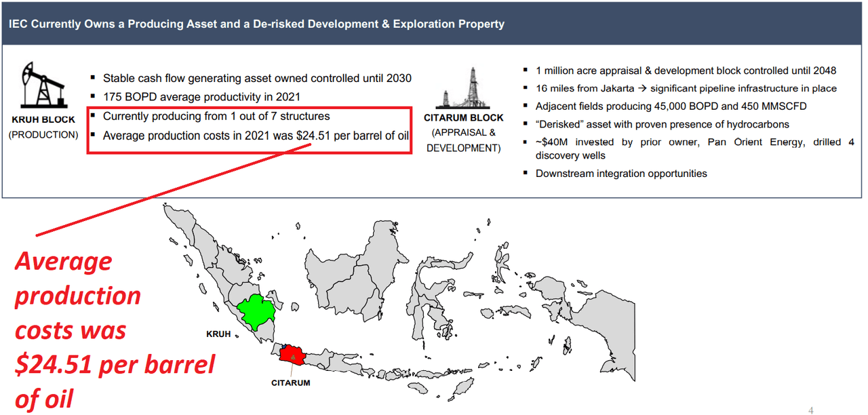Select the slide title bar about IEC assets
Screen dimensions: 868x415
(256, 24)
